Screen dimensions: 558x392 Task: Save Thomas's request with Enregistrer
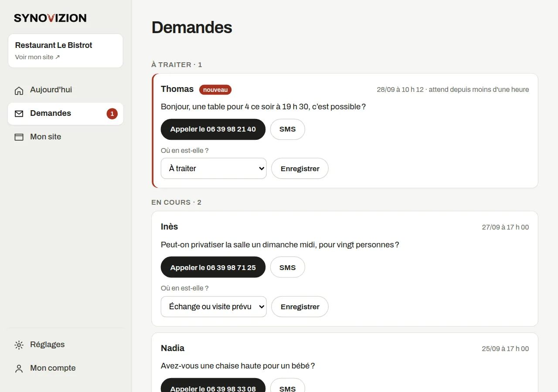click(300, 169)
